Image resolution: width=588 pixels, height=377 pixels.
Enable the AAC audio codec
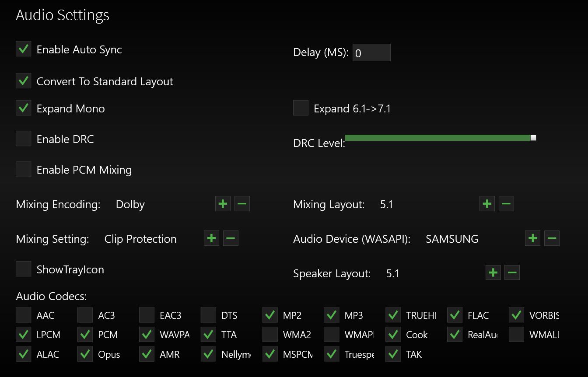pyautogui.click(x=24, y=315)
